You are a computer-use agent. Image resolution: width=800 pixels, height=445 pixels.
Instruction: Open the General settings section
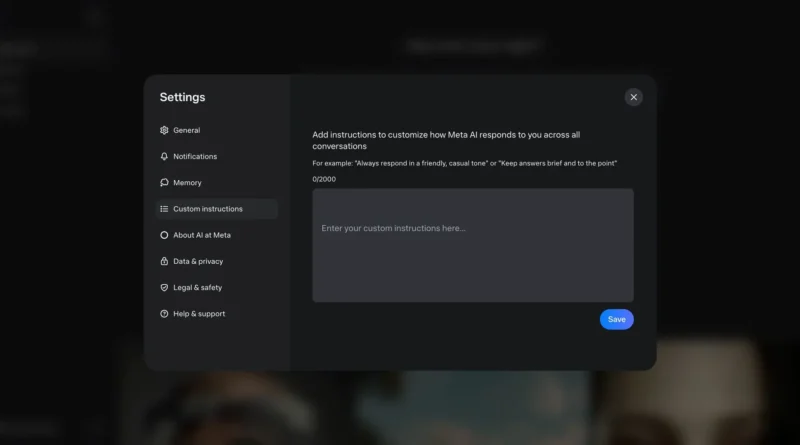click(217, 130)
